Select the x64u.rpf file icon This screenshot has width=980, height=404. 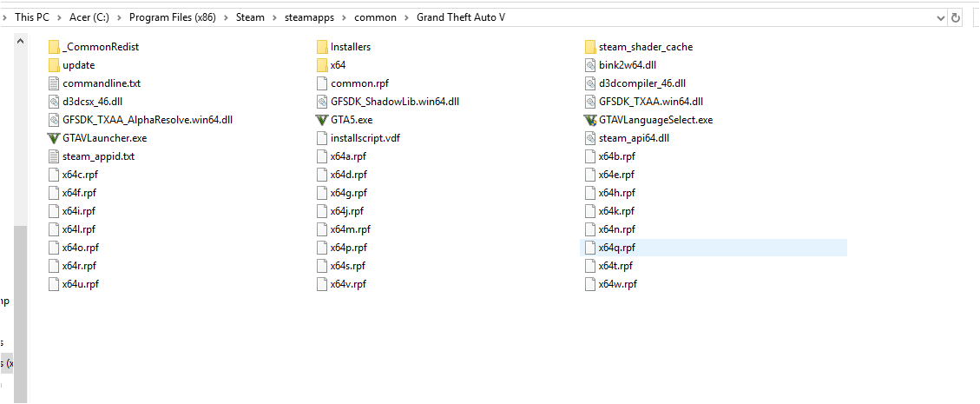tap(54, 285)
